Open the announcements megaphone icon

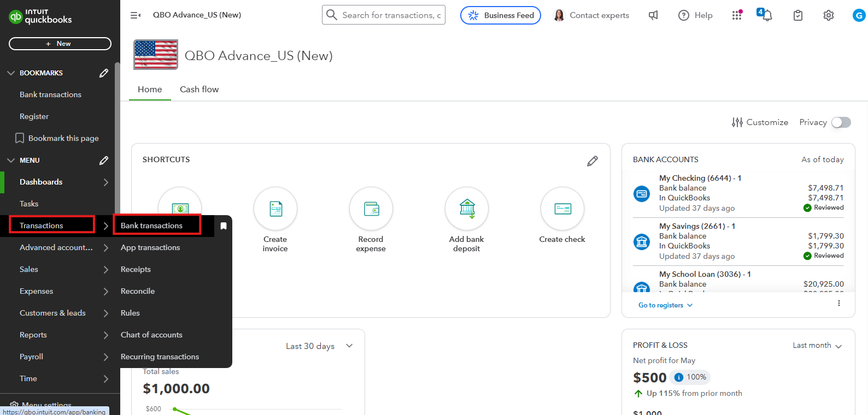coord(653,15)
